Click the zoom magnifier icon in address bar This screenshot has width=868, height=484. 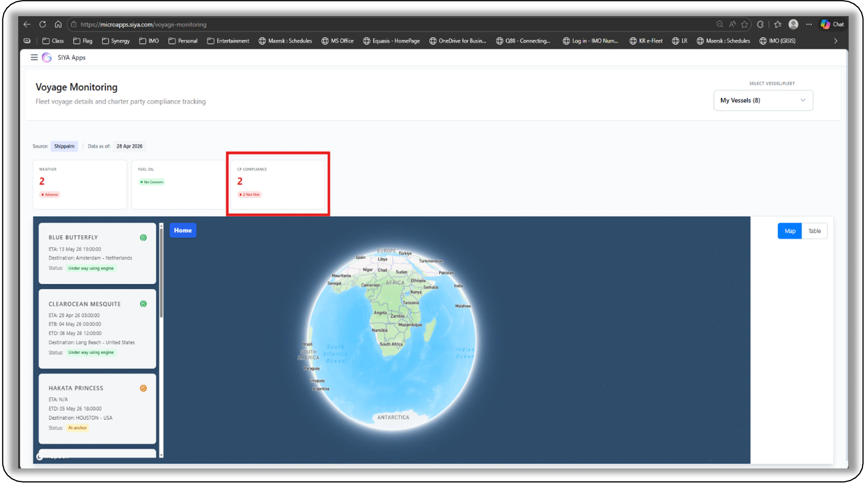[x=720, y=24]
